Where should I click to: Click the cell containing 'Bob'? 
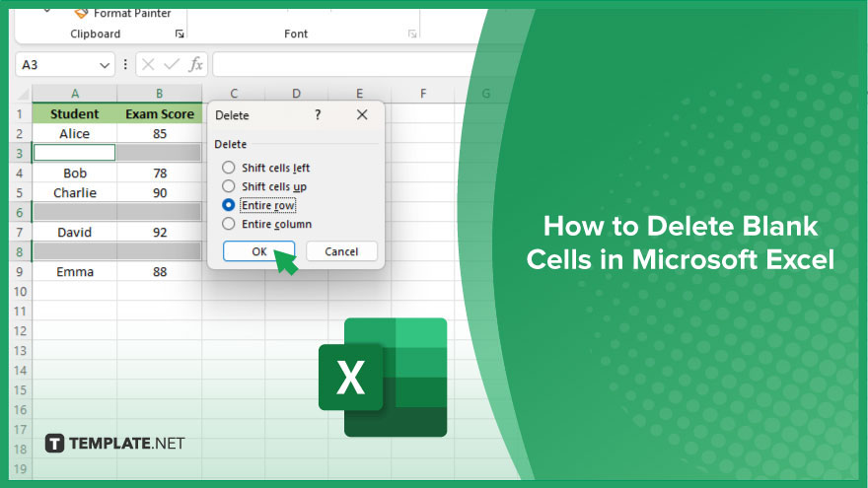pos(75,174)
